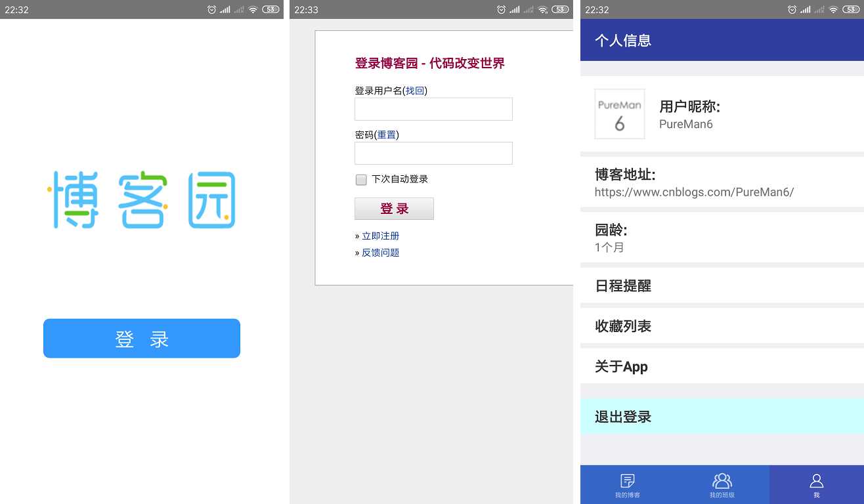The image size is (864, 504).
Task: Tap the 个人信息 header title
Action: (623, 41)
